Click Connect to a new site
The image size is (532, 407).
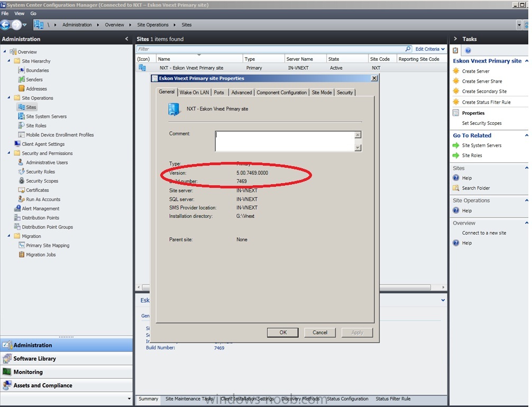[x=484, y=233]
